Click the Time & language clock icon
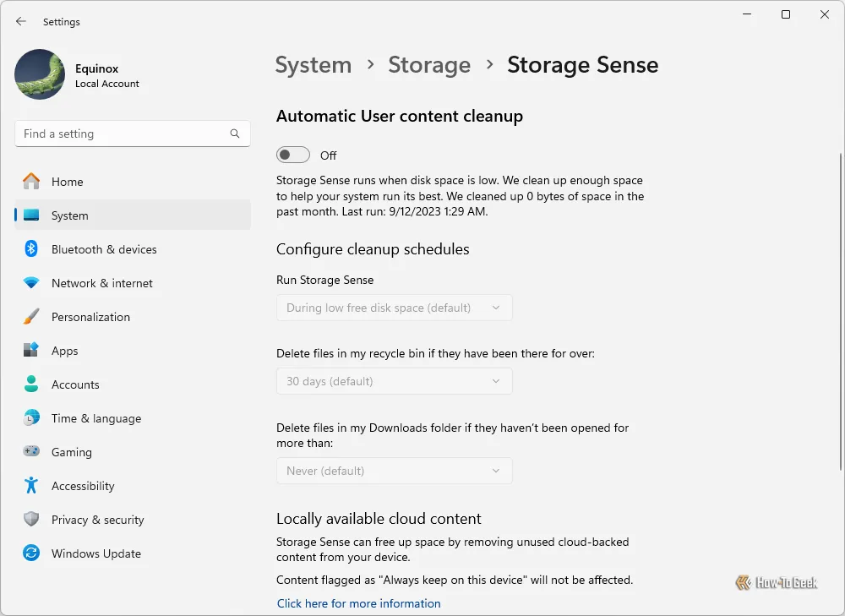 (x=31, y=417)
